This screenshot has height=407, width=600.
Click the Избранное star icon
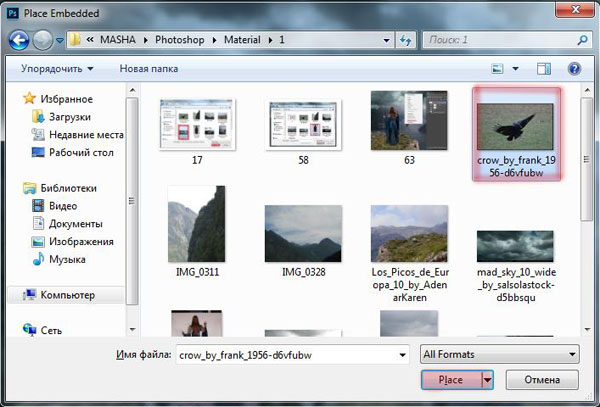click(29, 98)
